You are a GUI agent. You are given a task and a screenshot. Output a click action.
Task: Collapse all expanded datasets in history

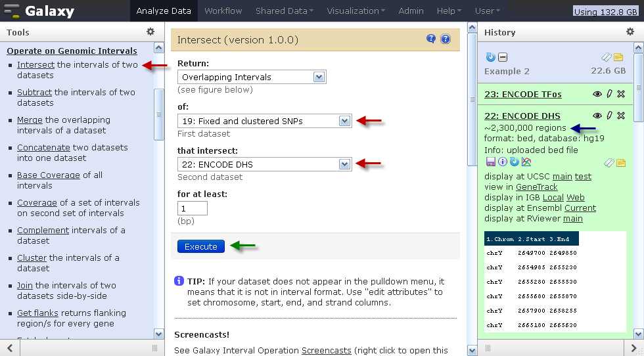(503, 57)
